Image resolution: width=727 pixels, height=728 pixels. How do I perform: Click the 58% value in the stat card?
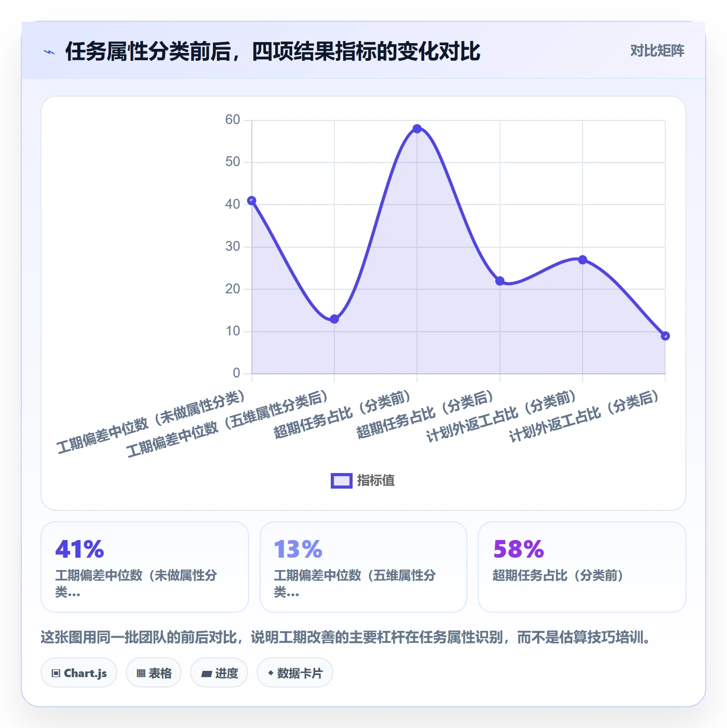518,549
